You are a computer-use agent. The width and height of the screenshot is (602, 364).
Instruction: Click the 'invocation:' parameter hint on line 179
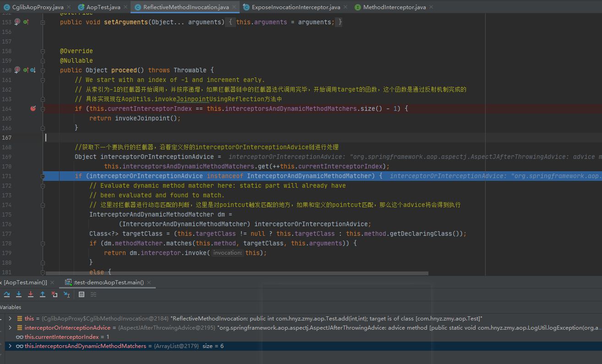click(227, 253)
